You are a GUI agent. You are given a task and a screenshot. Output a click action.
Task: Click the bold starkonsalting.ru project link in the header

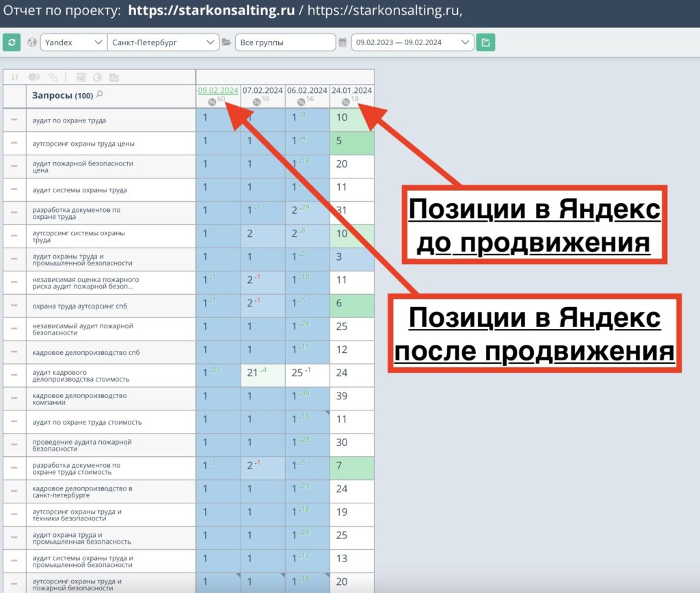211,10
